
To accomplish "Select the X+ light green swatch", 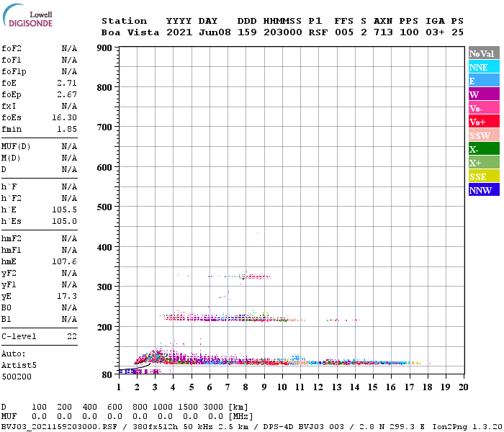I will point(484,162).
